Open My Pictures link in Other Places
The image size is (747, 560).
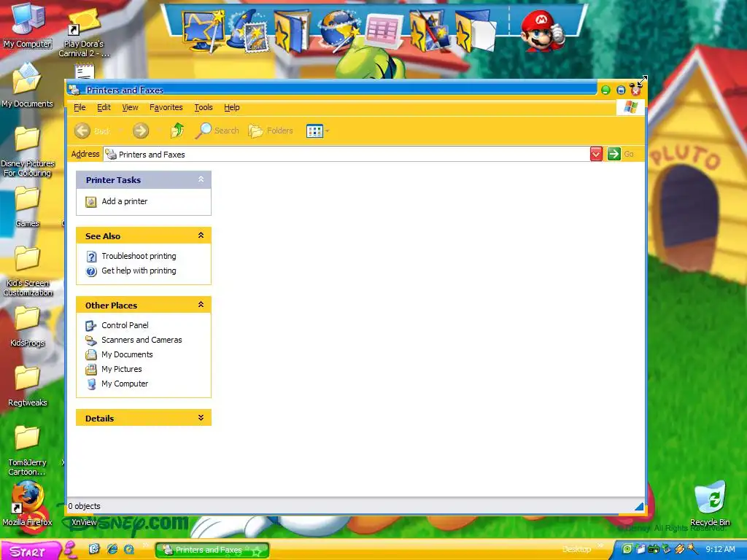(122, 369)
